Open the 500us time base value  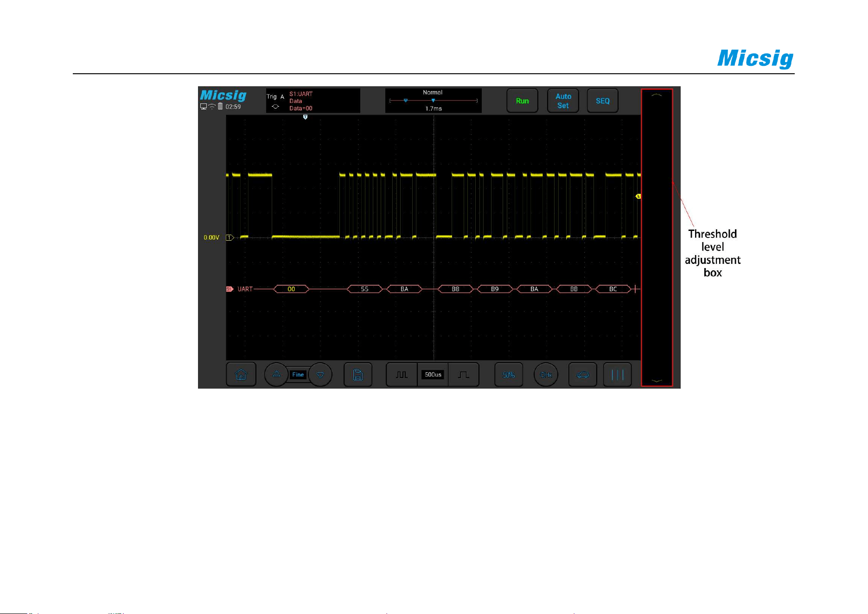(x=433, y=375)
